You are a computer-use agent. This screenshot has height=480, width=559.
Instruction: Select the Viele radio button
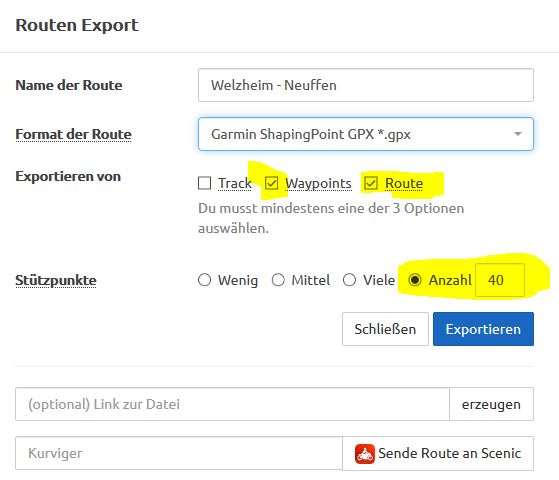click(x=349, y=280)
